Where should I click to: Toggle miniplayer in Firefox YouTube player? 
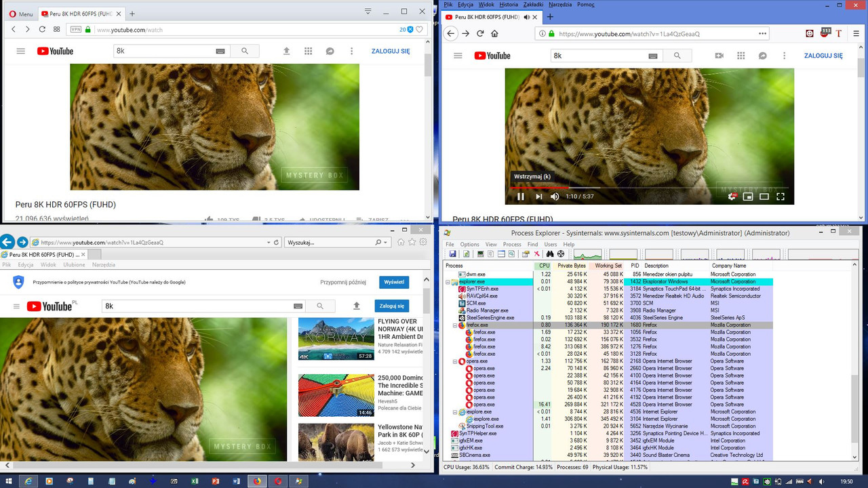pyautogui.click(x=748, y=197)
